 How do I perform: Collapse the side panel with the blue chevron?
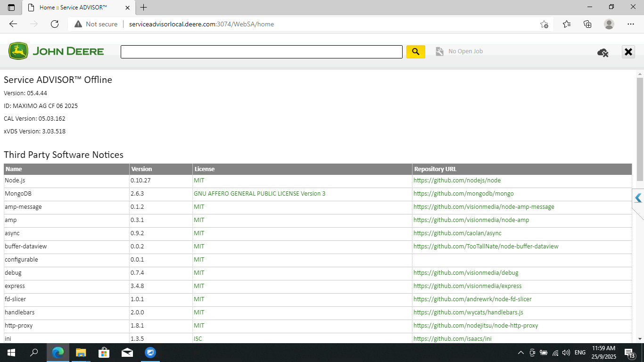pos(639,198)
